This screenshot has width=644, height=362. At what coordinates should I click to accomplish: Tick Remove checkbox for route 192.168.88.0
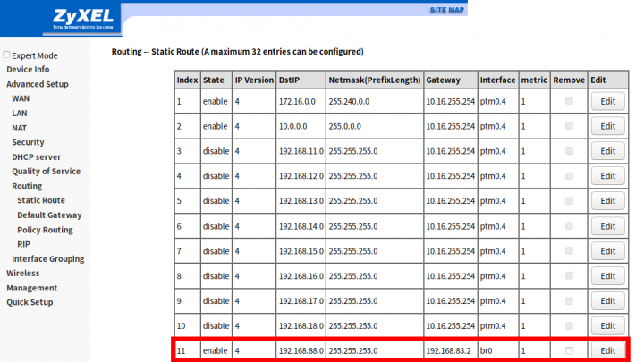[569, 350]
